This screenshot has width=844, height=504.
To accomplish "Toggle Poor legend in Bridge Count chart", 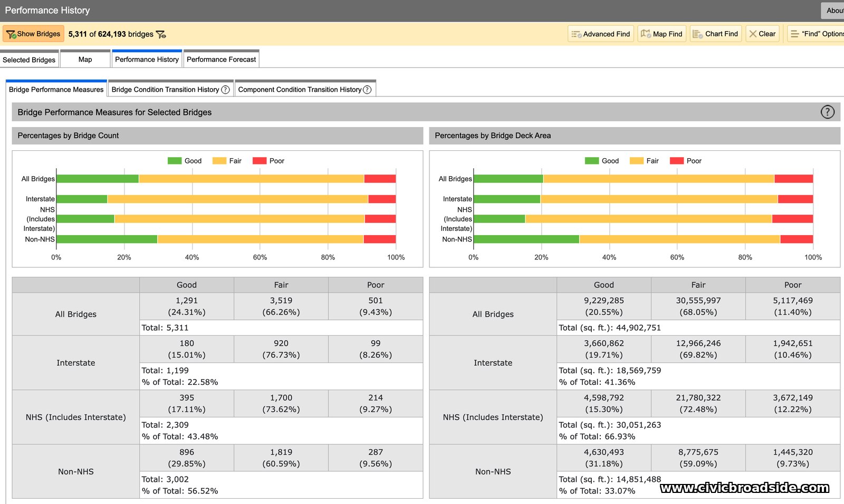I will coord(268,161).
